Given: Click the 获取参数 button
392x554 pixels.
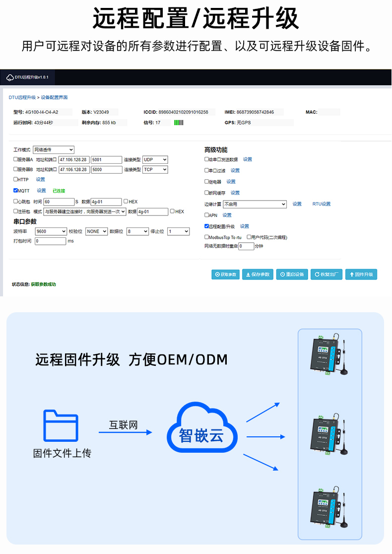Looking at the screenshot, I should pyautogui.click(x=226, y=275).
